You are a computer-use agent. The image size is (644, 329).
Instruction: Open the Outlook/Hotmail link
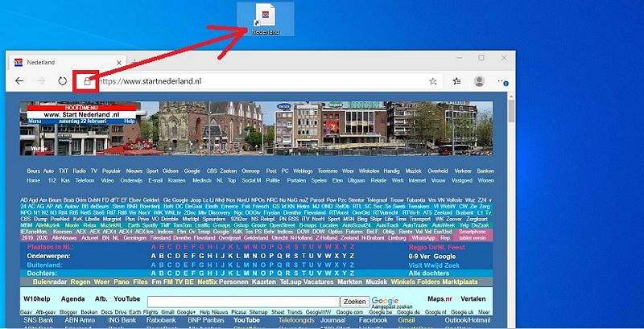pos(468,320)
